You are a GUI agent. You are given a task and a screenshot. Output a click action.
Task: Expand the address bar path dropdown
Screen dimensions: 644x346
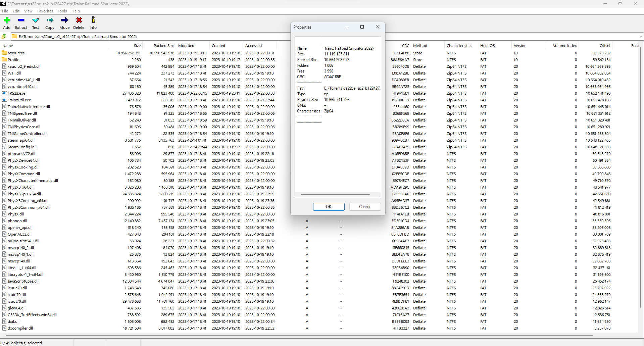[641, 36]
